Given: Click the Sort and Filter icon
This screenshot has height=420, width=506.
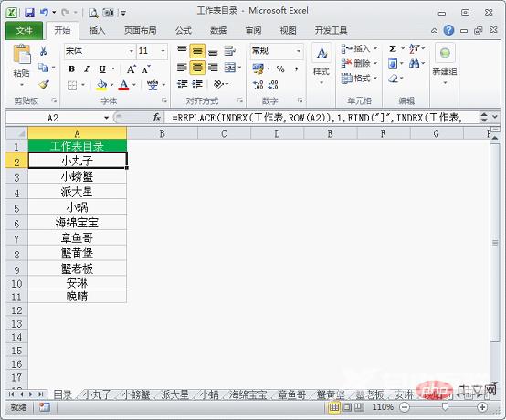Looking at the screenshot, I should point(415,48).
